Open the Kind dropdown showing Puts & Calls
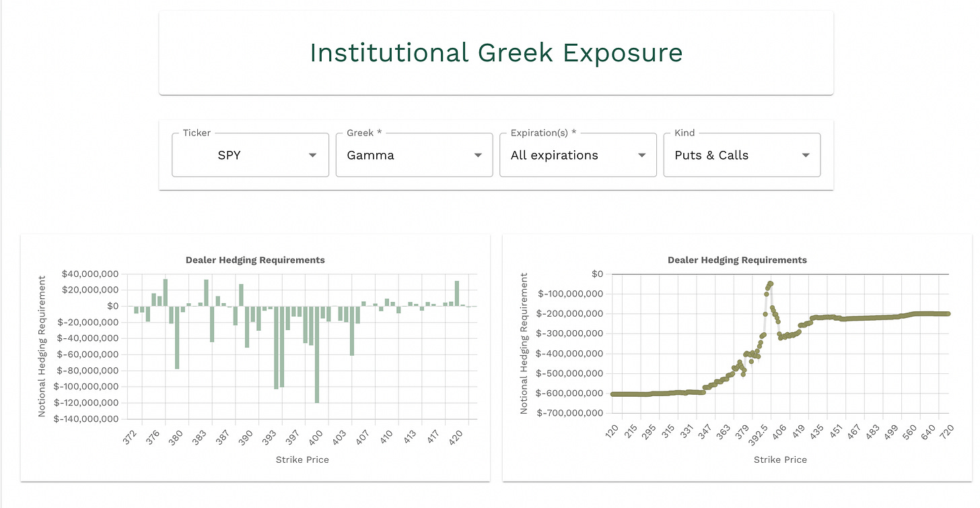 [x=742, y=155]
